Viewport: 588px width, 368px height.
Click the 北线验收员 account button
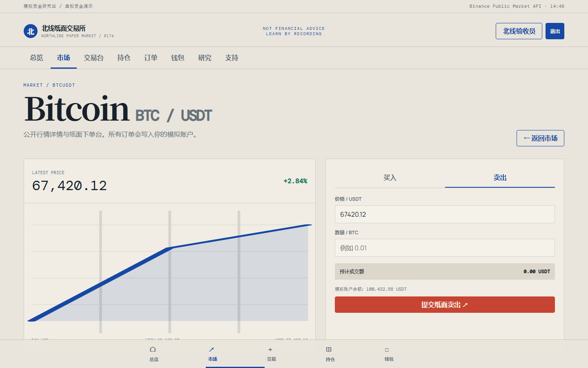coord(519,31)
